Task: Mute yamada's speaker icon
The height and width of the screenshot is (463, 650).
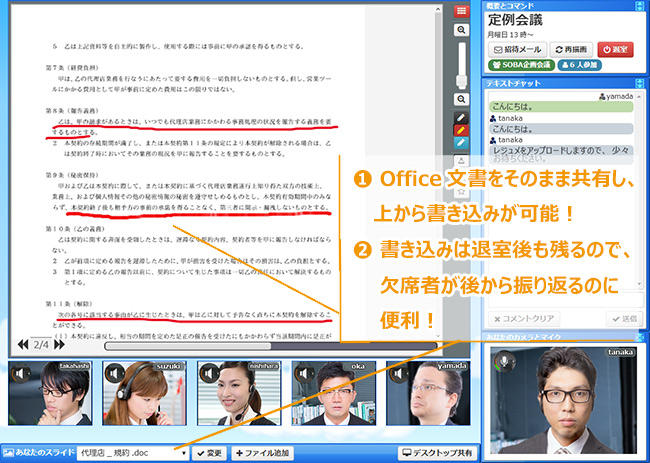Action: pos(398,373)
